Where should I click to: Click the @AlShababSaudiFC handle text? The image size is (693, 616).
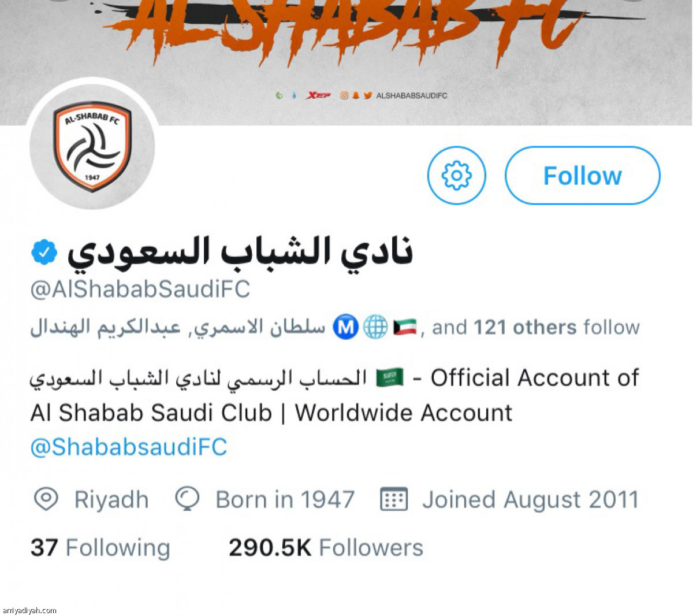tap(140, 289)
